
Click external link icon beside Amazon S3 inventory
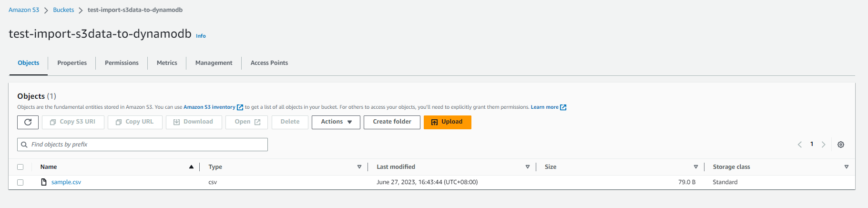[x=240, y=107]
